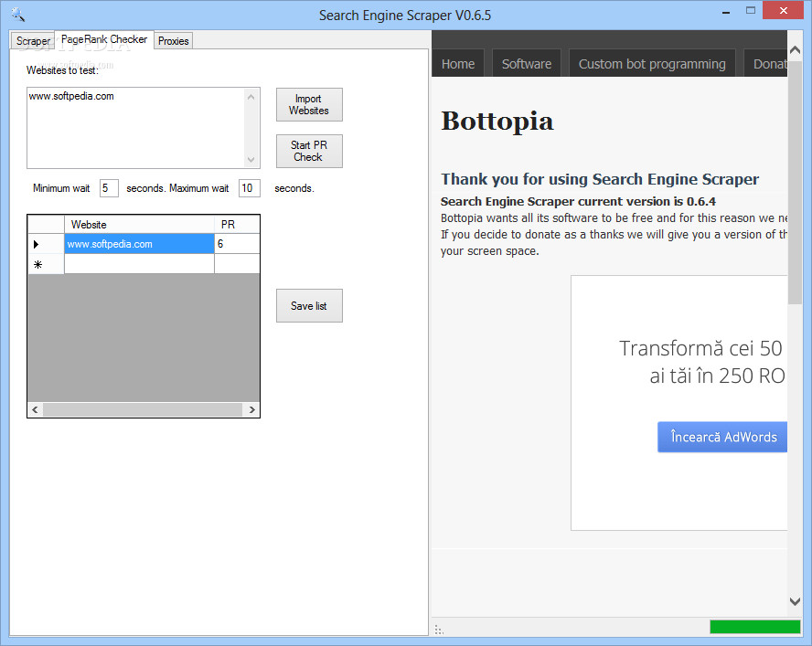Viewport: 812px width, 646px height.
Task: Edit the Maximum wait seconds field
Action: coord(249,188)
